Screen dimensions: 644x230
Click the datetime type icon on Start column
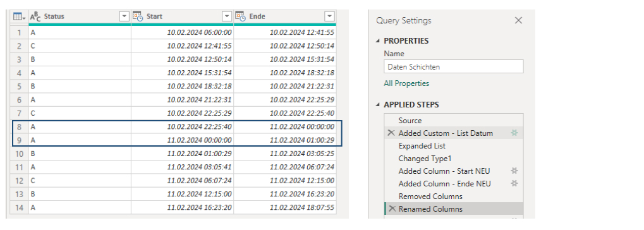click(x=138, y=16)
